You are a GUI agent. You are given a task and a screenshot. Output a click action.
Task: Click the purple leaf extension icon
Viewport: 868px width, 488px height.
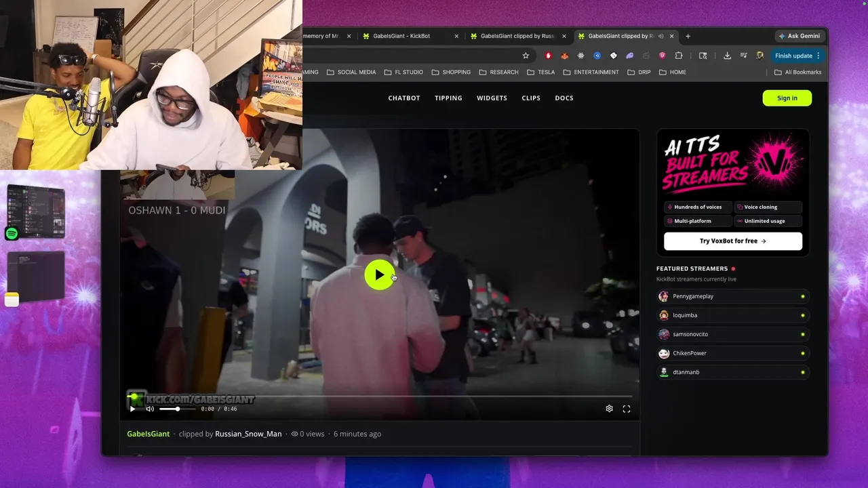630,56
